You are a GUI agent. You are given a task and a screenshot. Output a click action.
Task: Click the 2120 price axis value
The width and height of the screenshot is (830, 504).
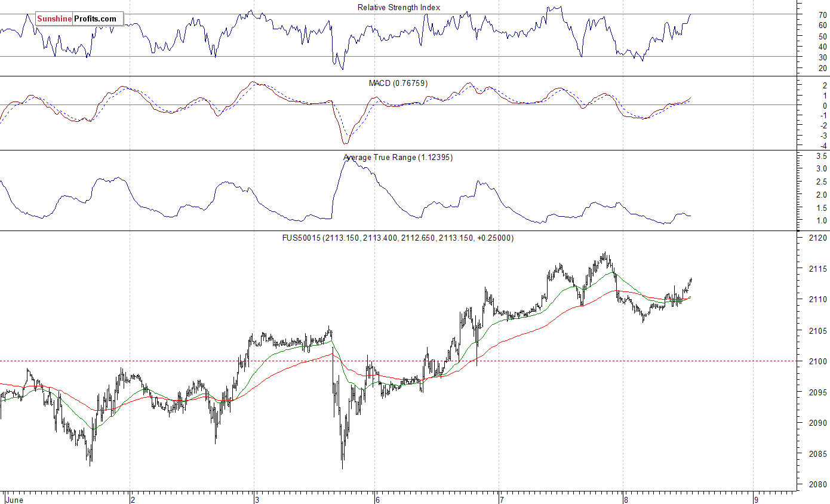(x=817, y=238)
